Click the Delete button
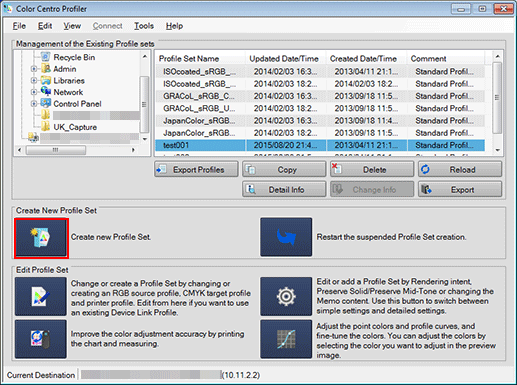Screen dimensions: 517x385 (x=372, y=169)
